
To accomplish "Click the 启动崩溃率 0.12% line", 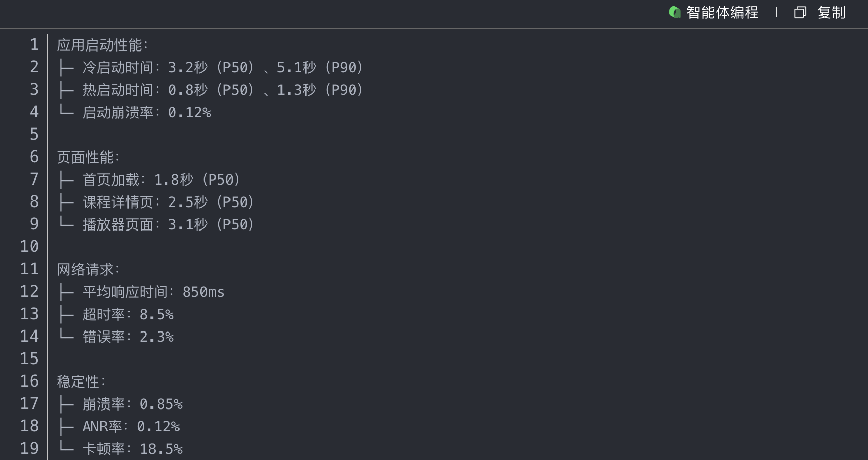I will point(146,112).
